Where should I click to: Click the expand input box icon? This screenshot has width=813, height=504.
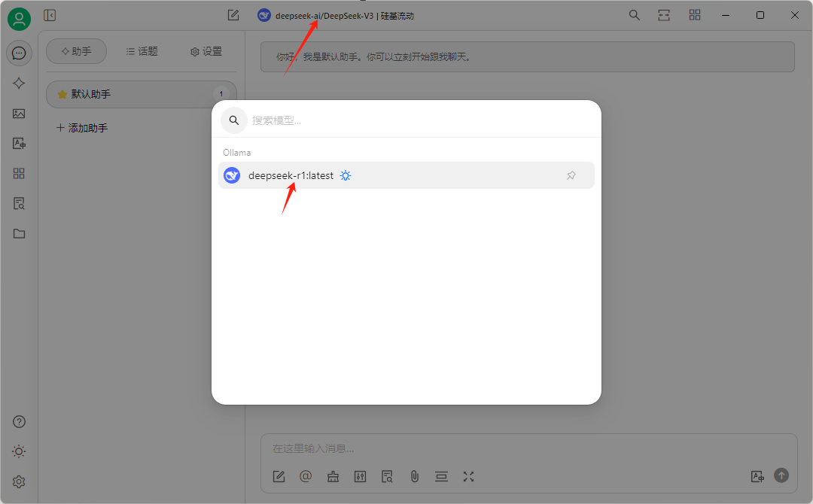coord(468,477)
